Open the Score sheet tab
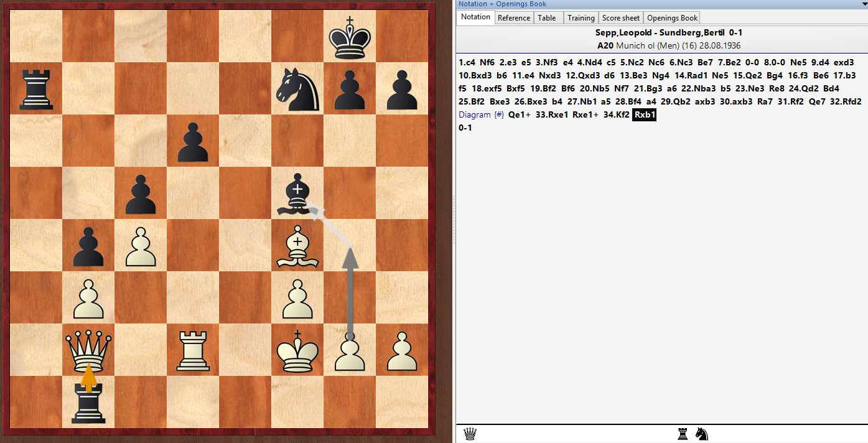Screen dimensions: 868x443 click(620, 18)
